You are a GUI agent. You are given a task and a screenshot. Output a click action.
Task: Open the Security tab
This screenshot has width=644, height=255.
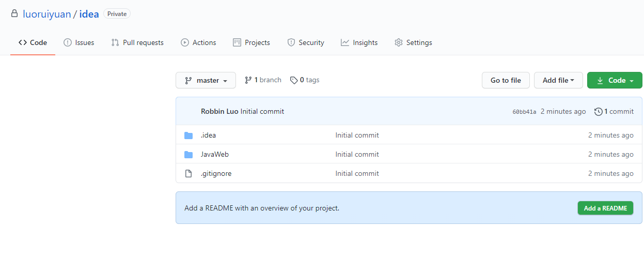306,42
